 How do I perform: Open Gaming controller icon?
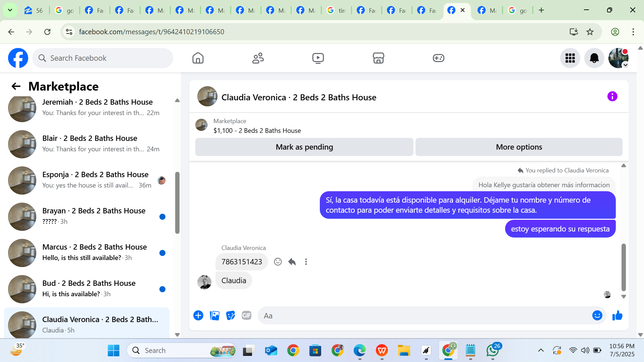point(438,58)
